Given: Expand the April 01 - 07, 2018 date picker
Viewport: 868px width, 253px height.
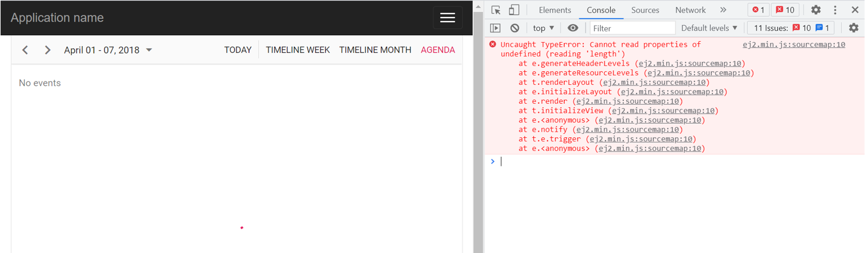Looking at the screenshot, I should tap(108, 50).
